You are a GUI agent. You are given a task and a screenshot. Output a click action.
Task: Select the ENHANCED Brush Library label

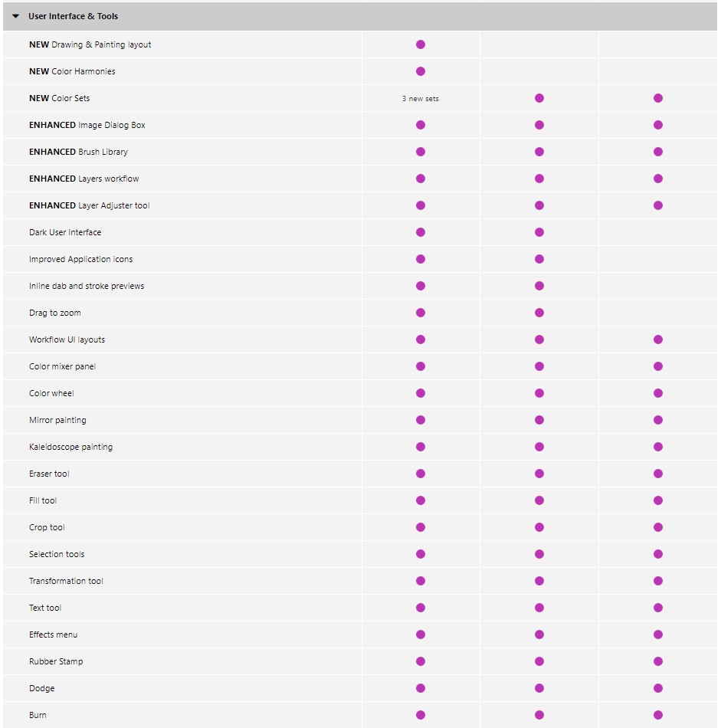(x=78, y=152)
